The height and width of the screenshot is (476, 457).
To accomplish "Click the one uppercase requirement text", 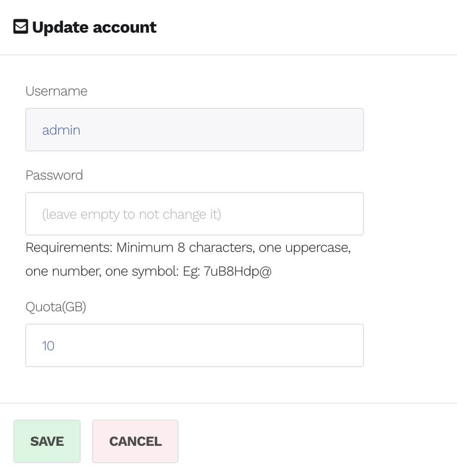I will point(305,247).
